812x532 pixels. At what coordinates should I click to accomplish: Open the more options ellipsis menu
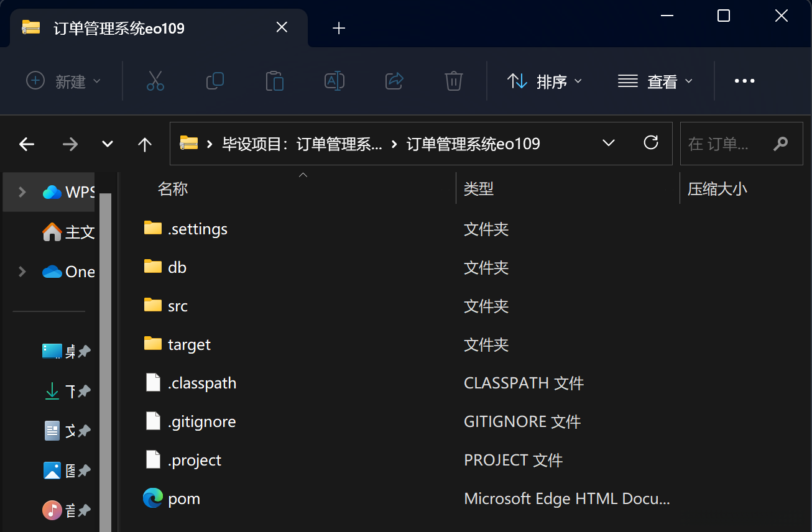(x=744, y=81)
